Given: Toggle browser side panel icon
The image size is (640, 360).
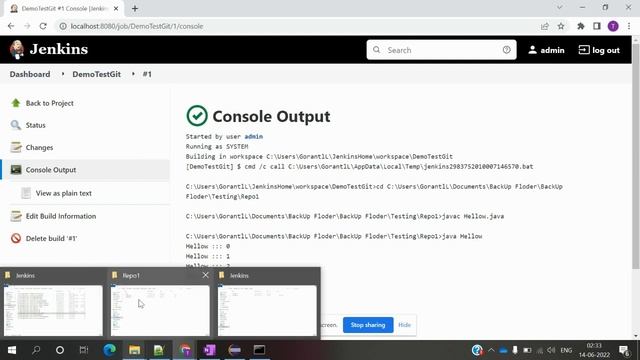Looking at the screenshot, I should click(x=597, y=26).
